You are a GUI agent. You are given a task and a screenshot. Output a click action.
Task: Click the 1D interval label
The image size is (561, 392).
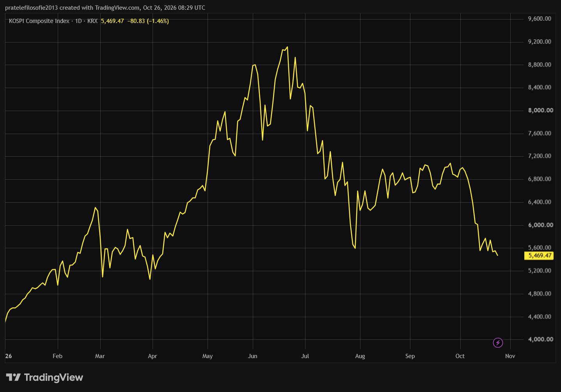coord(78,21)
